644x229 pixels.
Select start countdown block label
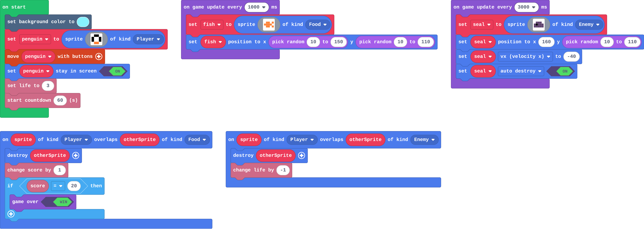pyautogui.click(x=29, y=101)
